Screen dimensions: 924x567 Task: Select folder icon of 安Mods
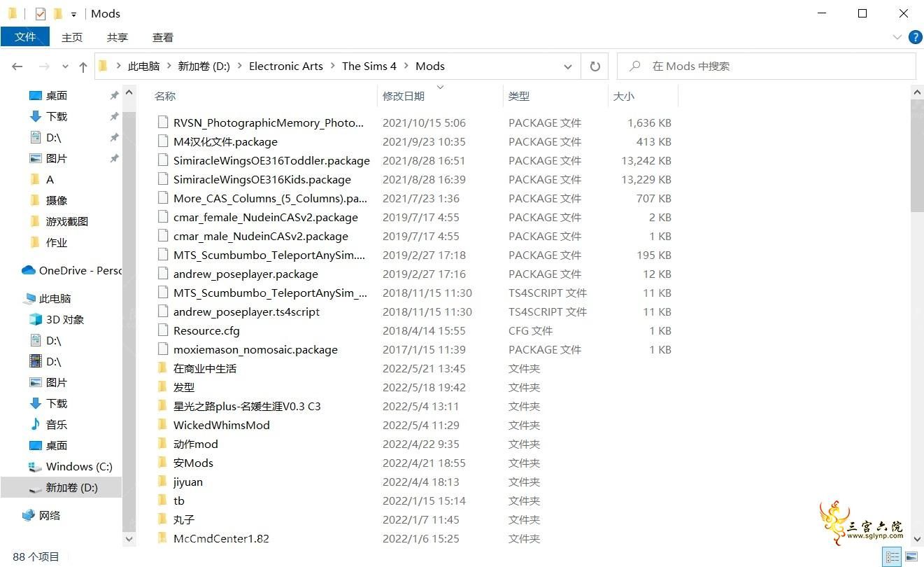[163, 463]
